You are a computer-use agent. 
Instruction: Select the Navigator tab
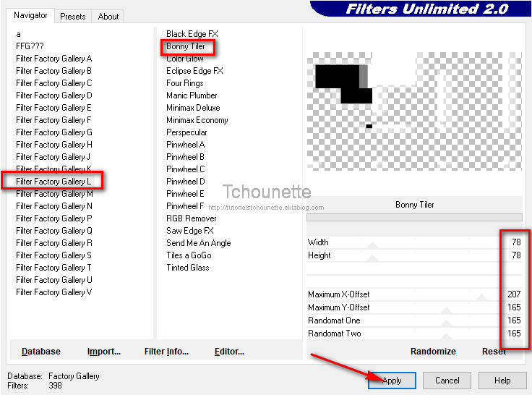tap(31, 15)
